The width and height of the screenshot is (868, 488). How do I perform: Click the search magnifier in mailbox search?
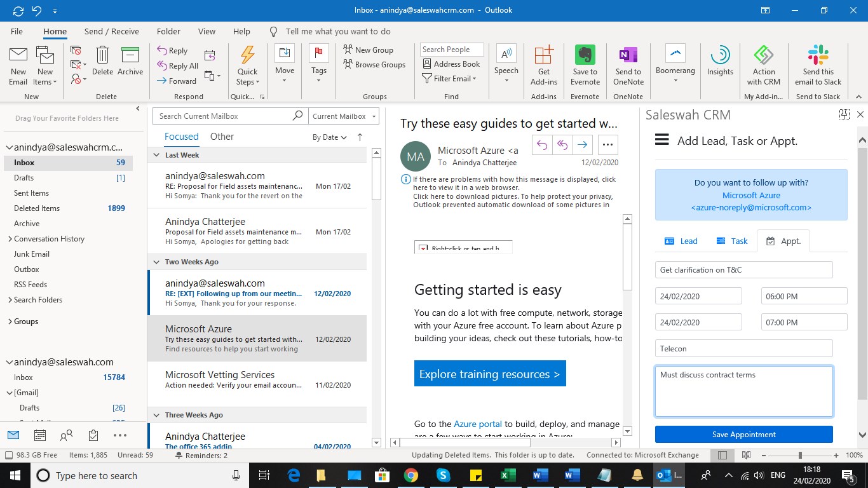tap(297, 116)
